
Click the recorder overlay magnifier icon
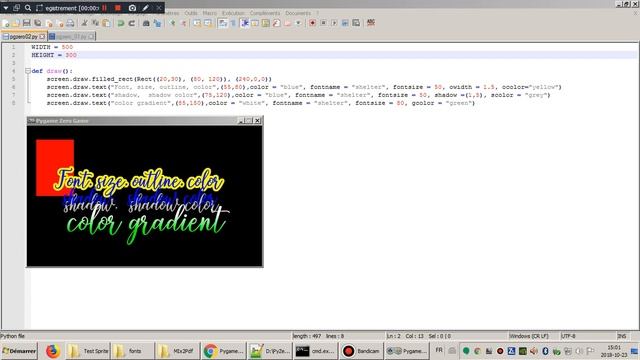pos(28,8)
